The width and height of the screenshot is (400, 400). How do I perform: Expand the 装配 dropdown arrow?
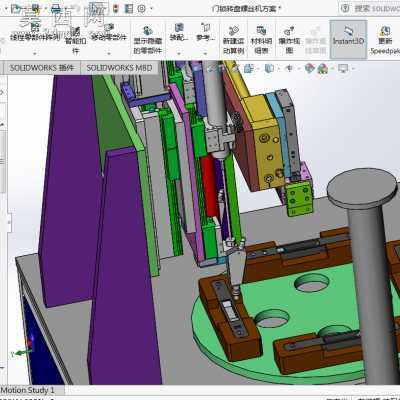point(179,53)
